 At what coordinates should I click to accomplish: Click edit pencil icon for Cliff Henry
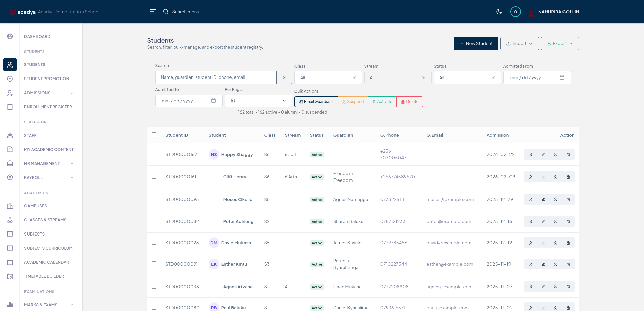(543, 177)
